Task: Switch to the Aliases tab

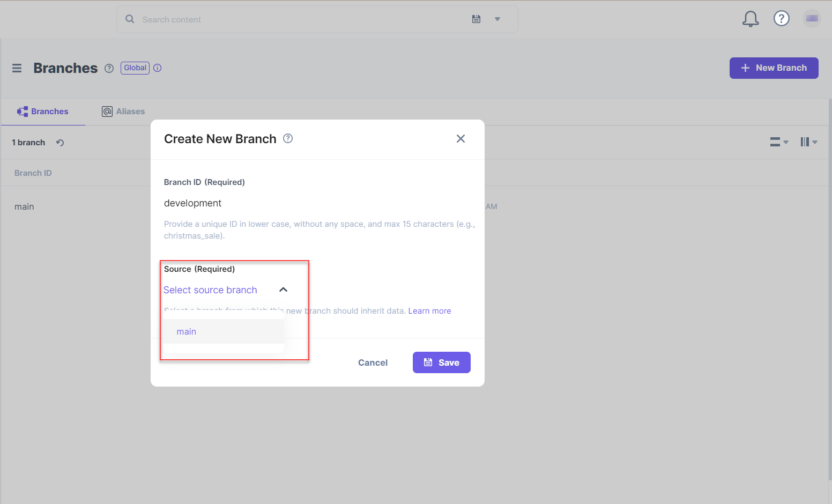Action: 123,112
